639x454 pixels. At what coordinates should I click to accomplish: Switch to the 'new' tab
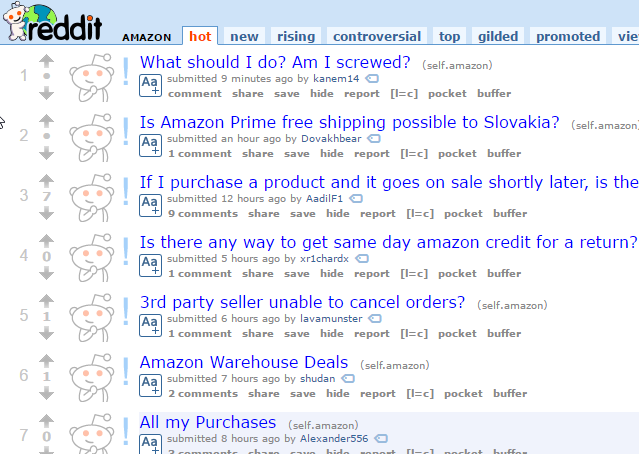click(244, 36)
